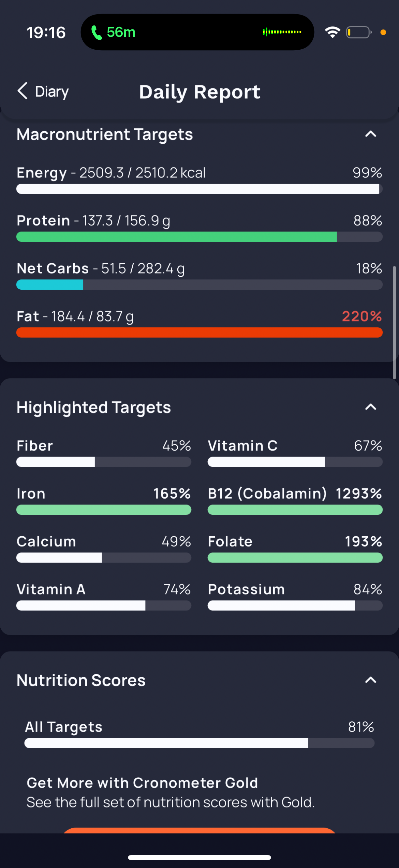Collapse the Macronutrient Targets section

tap(370, 134)
